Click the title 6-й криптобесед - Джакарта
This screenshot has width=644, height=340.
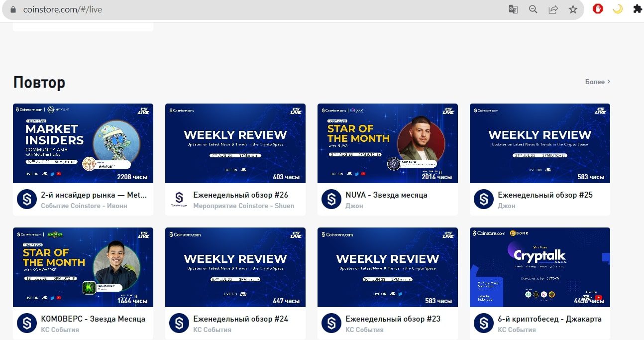(x=550, y=319)
